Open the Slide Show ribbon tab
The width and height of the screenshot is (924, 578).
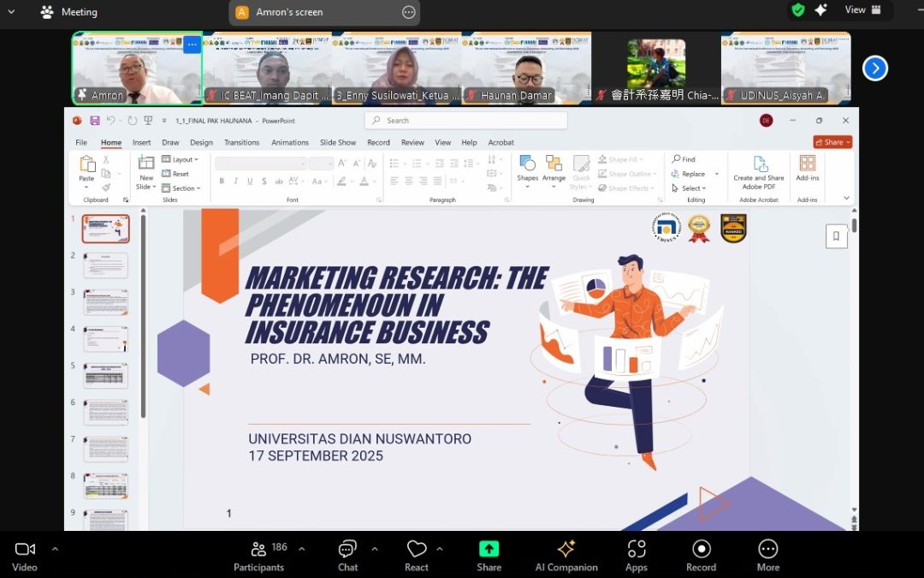[338, 143]
